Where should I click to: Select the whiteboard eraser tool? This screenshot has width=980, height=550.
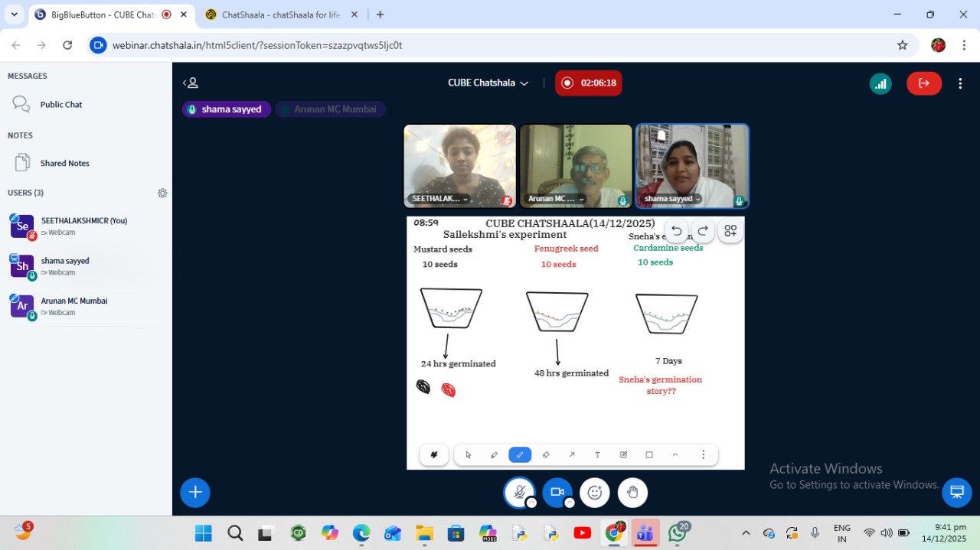546,454
